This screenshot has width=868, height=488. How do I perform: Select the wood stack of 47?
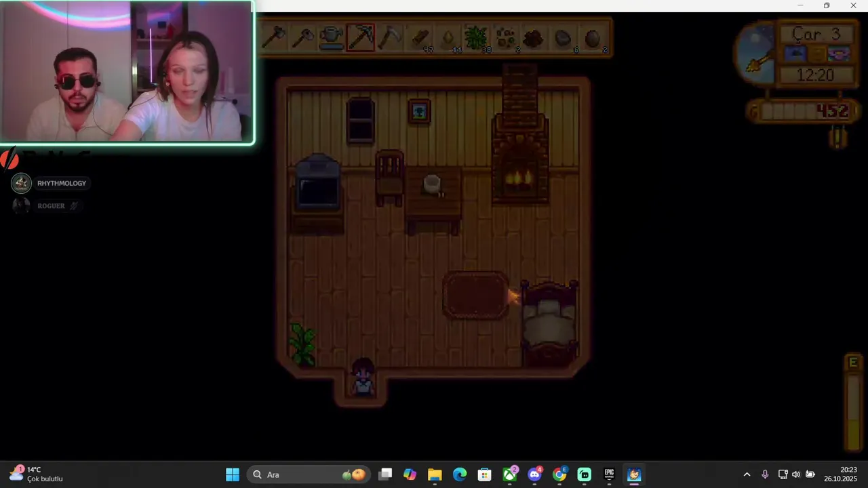[420, 37]
